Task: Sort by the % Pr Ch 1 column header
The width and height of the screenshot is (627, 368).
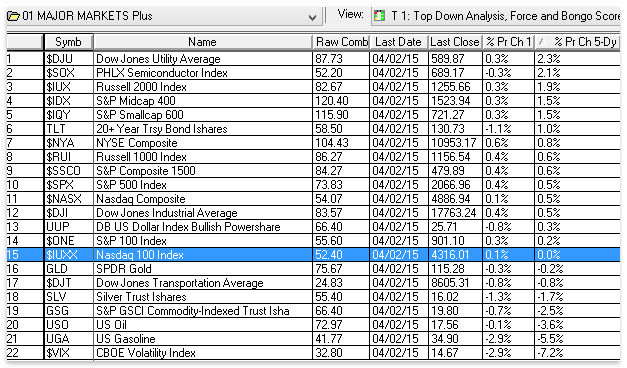Action: (508, 42)
